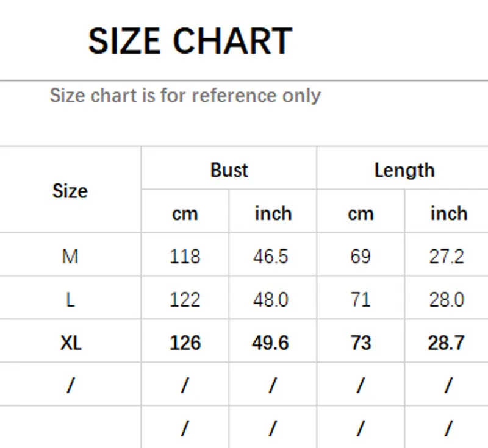
Task: Click the inch subheader under Bust
Action: click(273, 213)
